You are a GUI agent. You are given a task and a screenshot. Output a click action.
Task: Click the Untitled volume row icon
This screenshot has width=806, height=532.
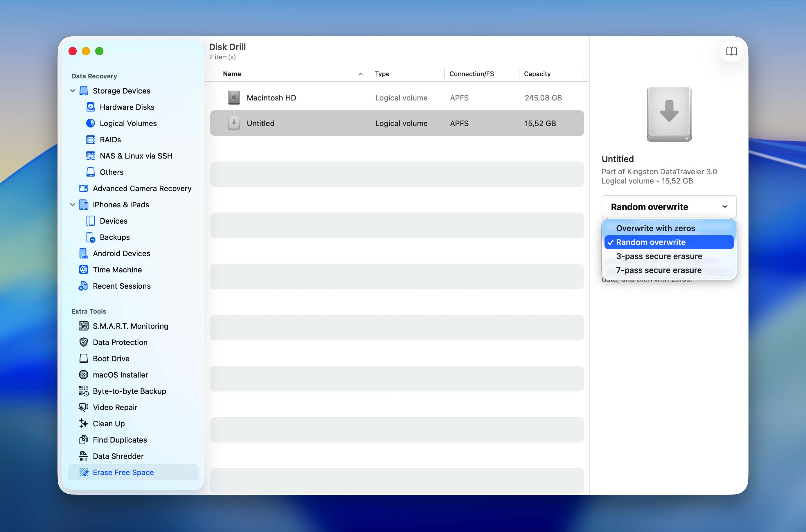click(x=234, y=123)
